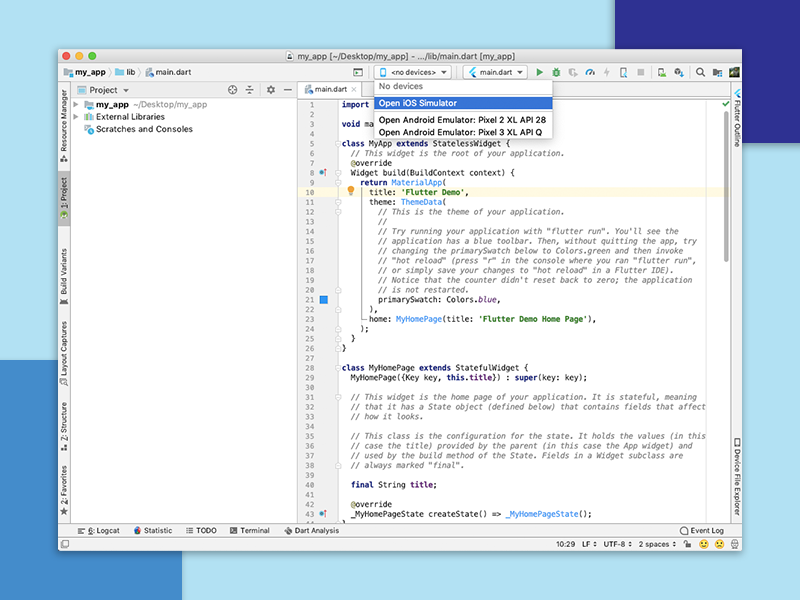Image resolution: width=800 pixels, height=600 pixels.
Task: Switch to the Terminal tab
Action: click(250, 530)
